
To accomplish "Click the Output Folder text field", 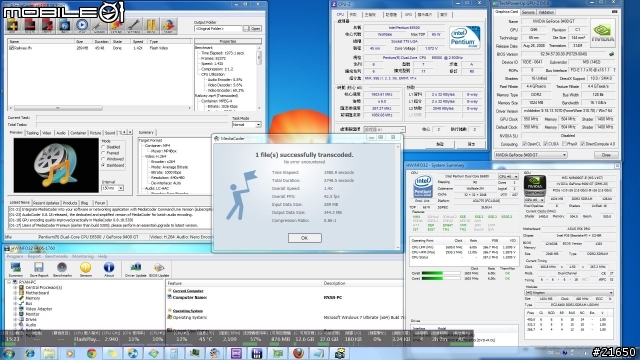I will point(218,29).
